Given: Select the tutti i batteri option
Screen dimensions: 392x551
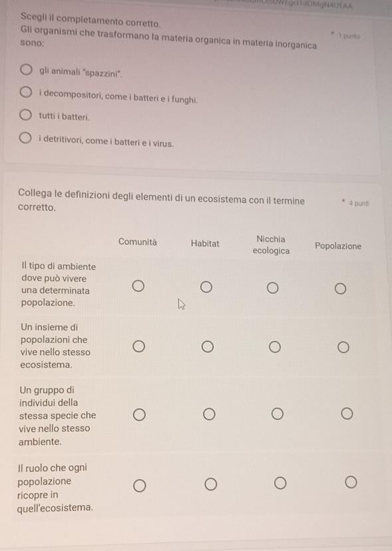Looking at the screenshot, I should [25, 114].
